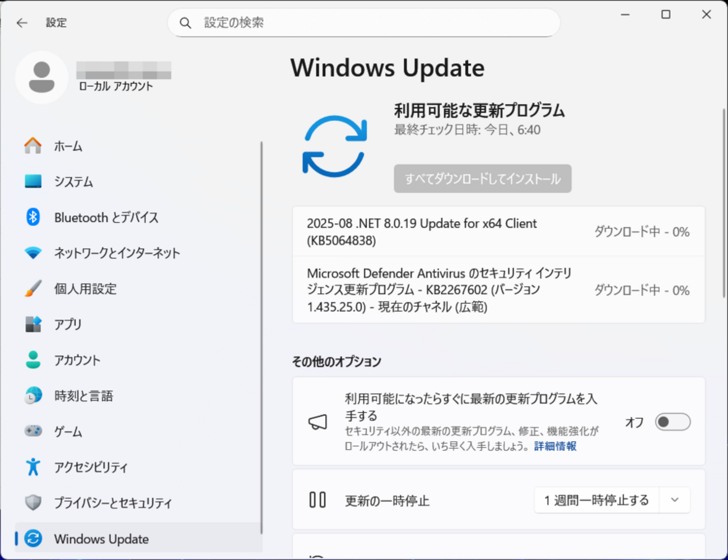Click すべてダウンロードしてインストール button
The height and width of the screenshot is (560, 728).
[483, 179]
